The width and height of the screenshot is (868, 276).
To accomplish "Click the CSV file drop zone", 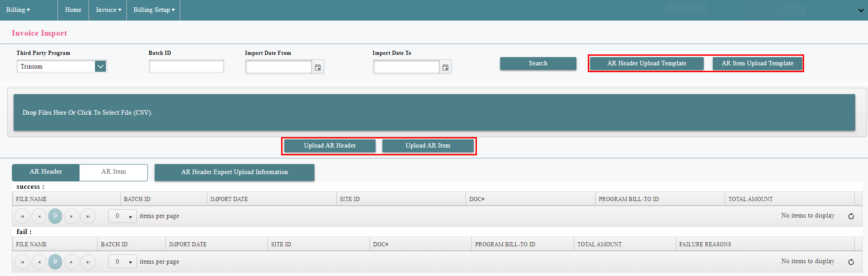I will (x=434, y=112).
